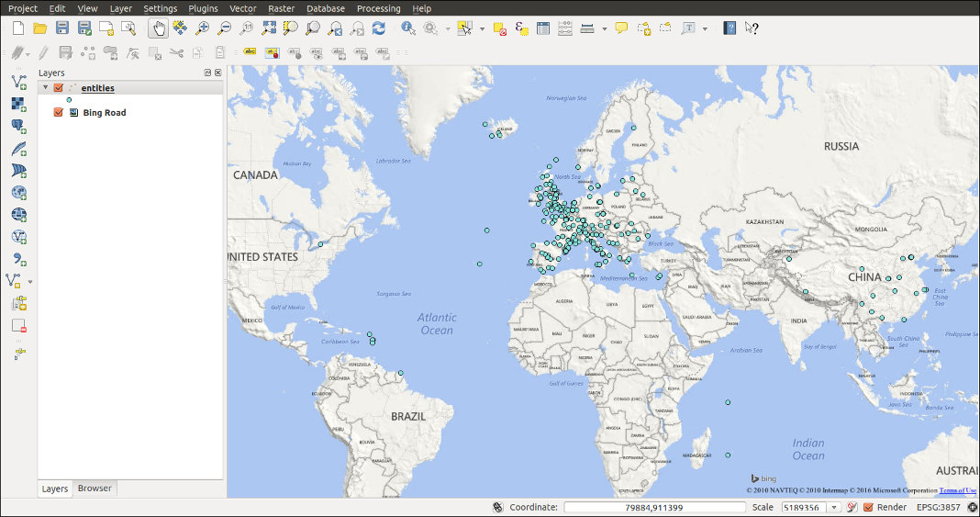Toggle the Render checkbox in status bar
Viewport: 980px width, 517px height.
tap(868, 507)
